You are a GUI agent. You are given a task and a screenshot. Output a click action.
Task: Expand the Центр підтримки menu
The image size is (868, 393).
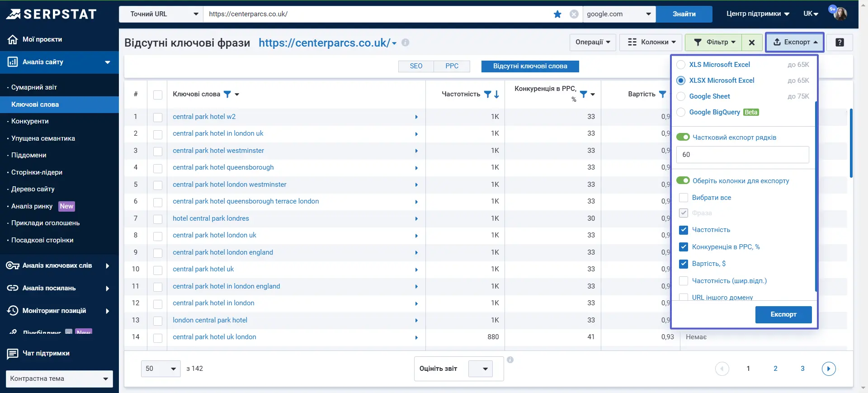coord(758,14)
